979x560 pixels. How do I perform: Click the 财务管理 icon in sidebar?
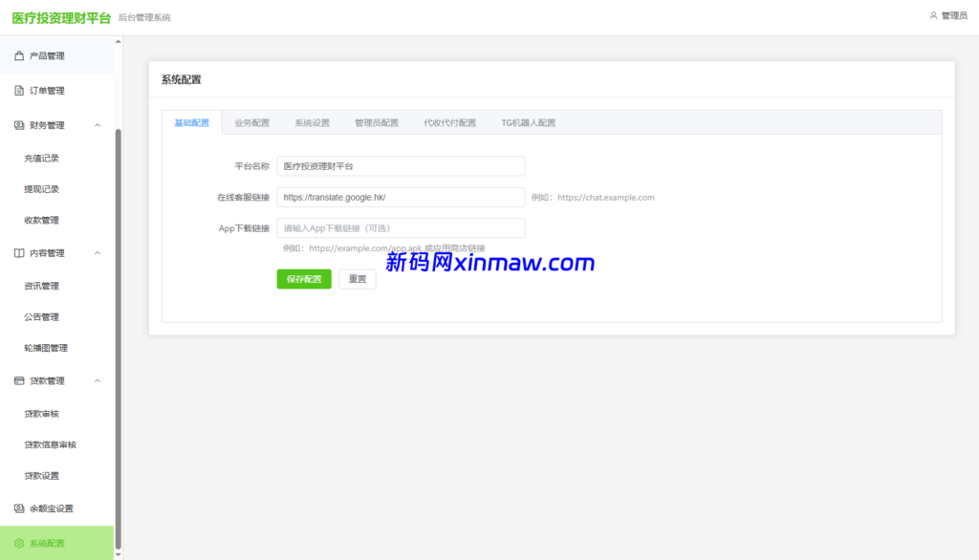tap(19, 125)
